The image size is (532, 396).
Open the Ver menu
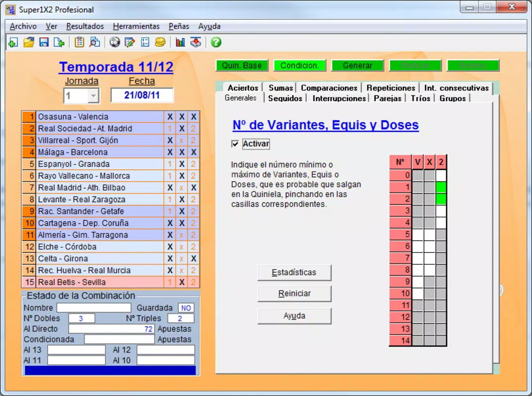coord(51,26)
